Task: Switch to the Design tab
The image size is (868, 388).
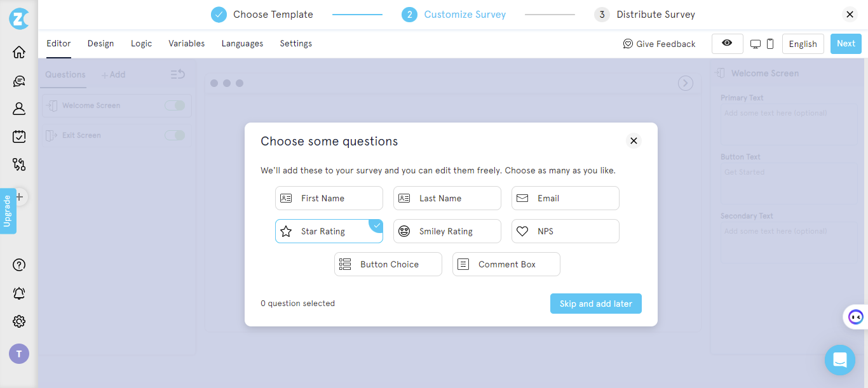Action: click(x=100, y=43)
